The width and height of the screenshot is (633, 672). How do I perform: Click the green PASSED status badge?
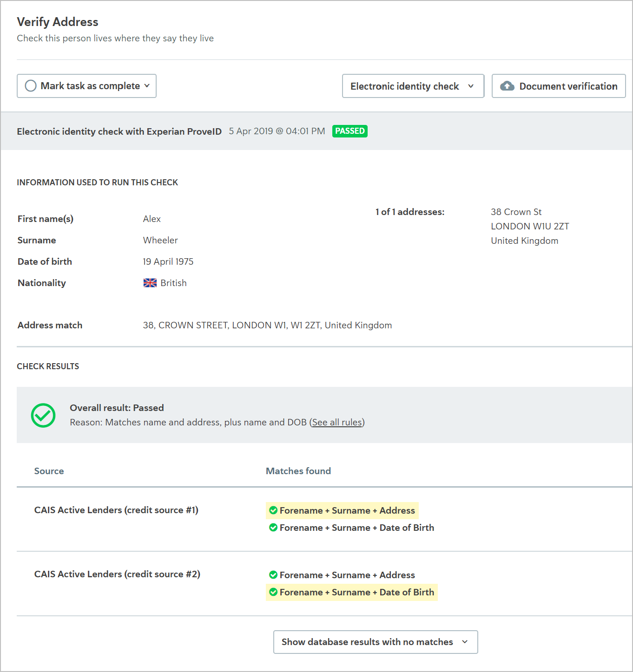(x=350, y=131)
